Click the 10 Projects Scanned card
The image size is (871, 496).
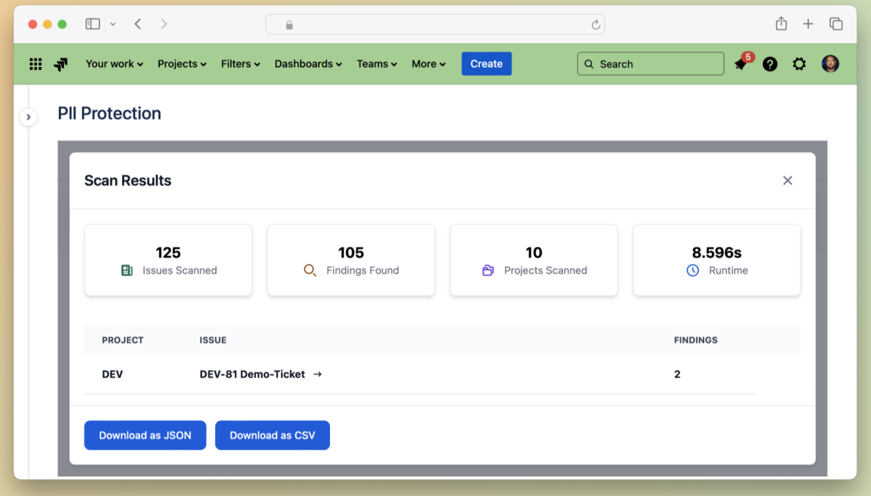click(534, 260)
